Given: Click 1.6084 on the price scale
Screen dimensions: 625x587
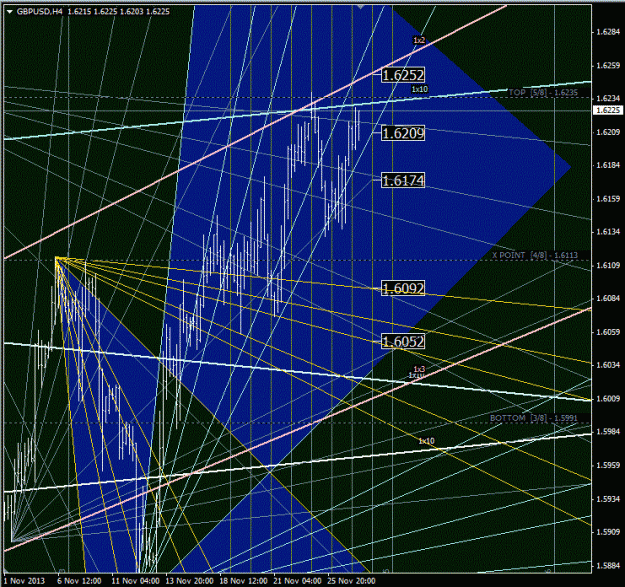Looking at the screenshot, I should [608, 298].
